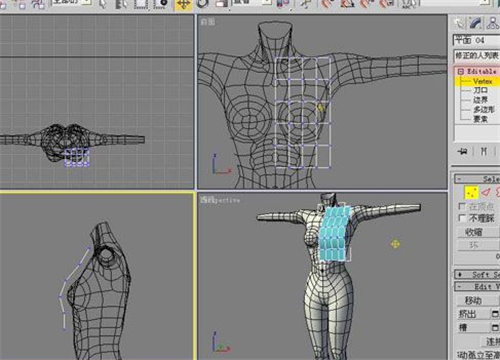Select the Scale transform tool
Viewport: 500px width, 360px height.
click(x=221, y=4)
